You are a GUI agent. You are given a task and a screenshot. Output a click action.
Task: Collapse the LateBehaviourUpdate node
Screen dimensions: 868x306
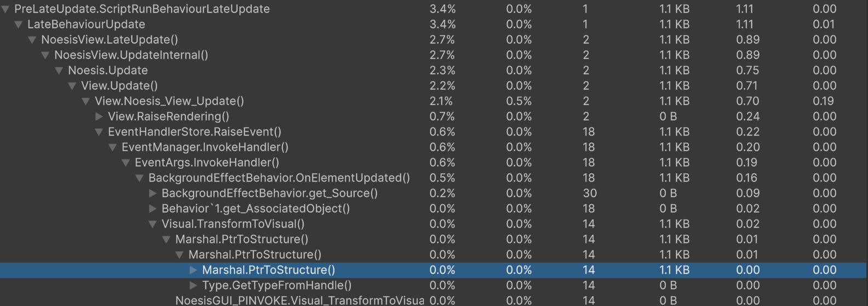(18, 25)
